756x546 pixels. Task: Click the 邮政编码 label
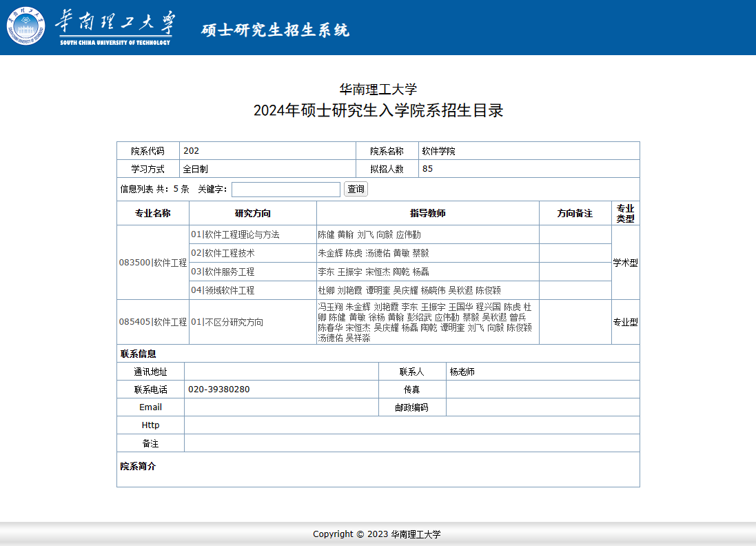[411, 407]
